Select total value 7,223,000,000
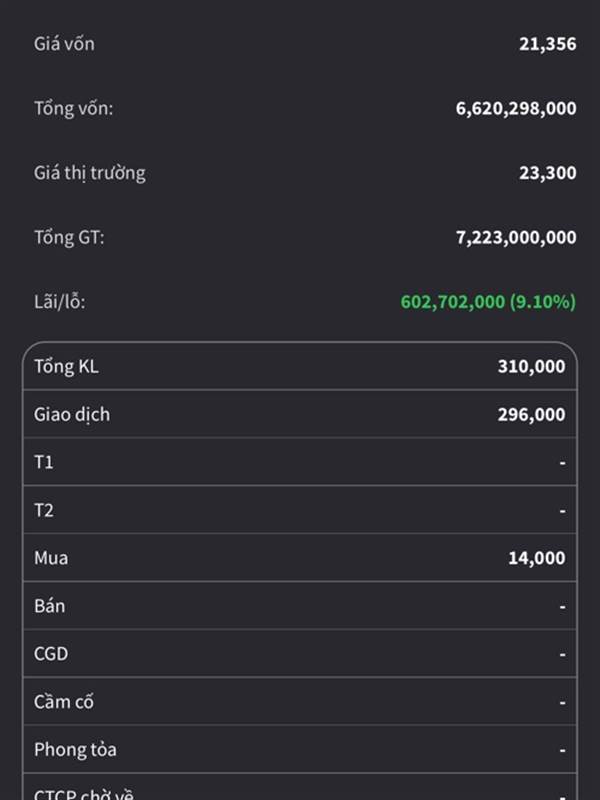The image size is (600, 800). click(x=516, y=237)
